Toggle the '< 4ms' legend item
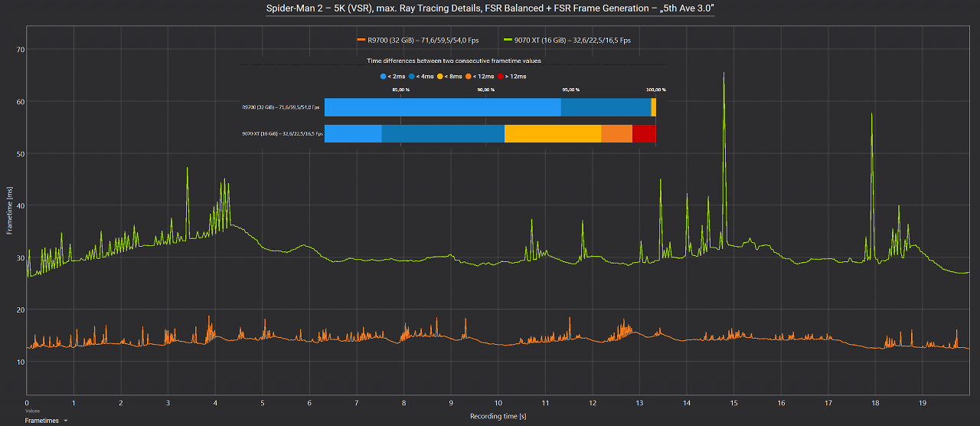980x426 pixels. tap(421, 77)
